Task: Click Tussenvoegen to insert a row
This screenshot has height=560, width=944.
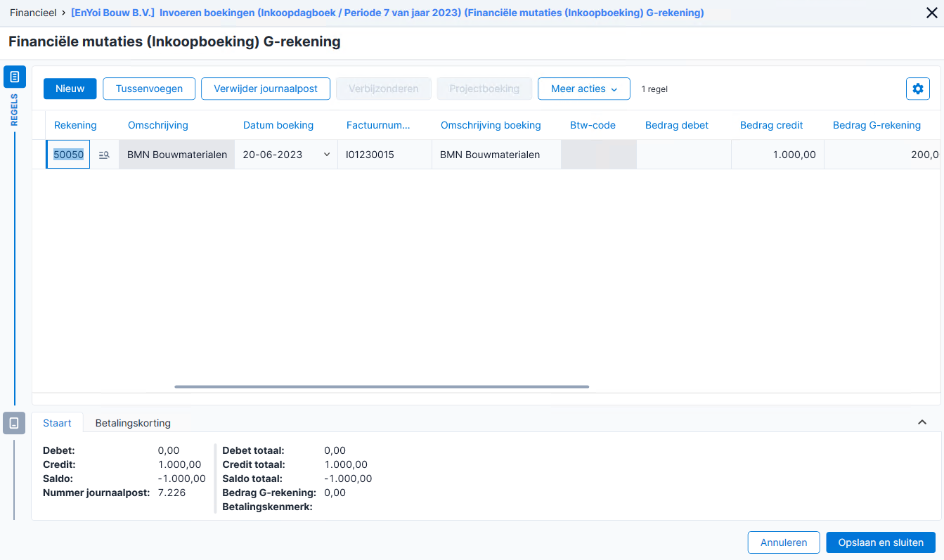Action: pyautogui.click(x=149, y=89)
